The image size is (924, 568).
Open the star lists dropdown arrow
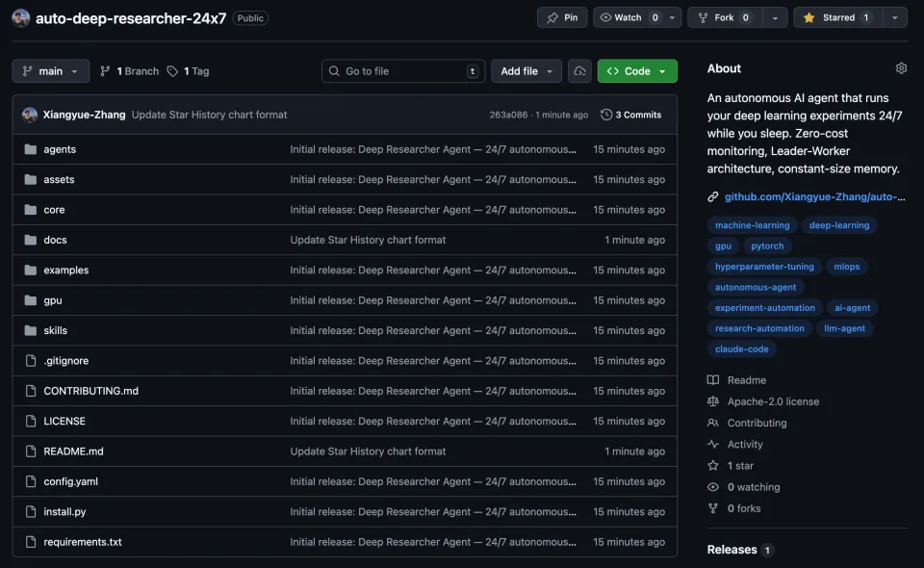895,17
